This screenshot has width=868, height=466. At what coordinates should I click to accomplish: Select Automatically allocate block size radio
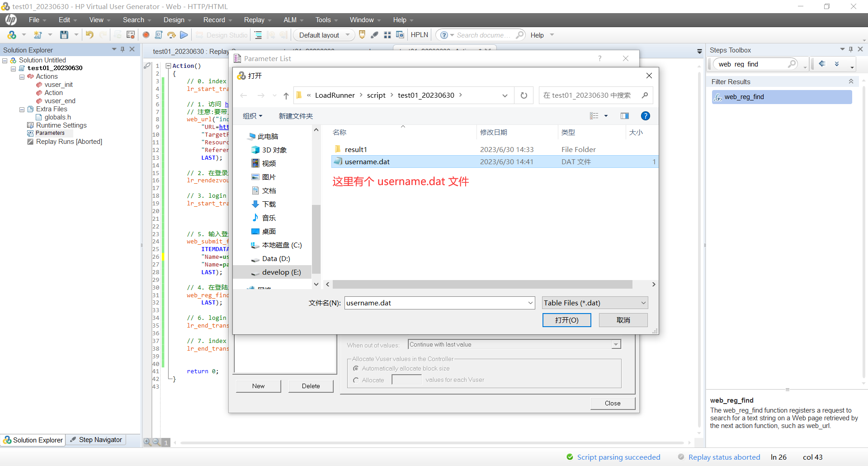[x=356, y=368]
